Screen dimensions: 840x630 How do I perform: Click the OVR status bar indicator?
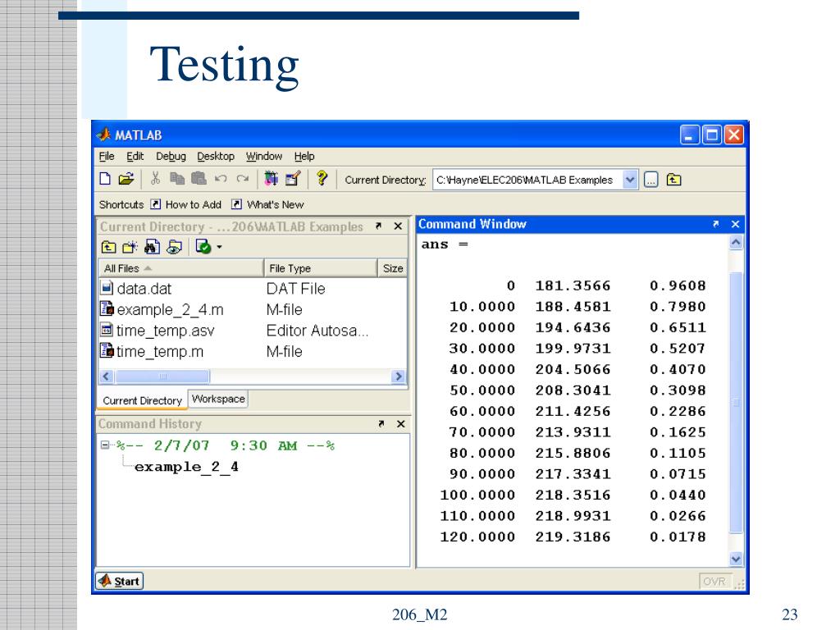coord(714,582)
